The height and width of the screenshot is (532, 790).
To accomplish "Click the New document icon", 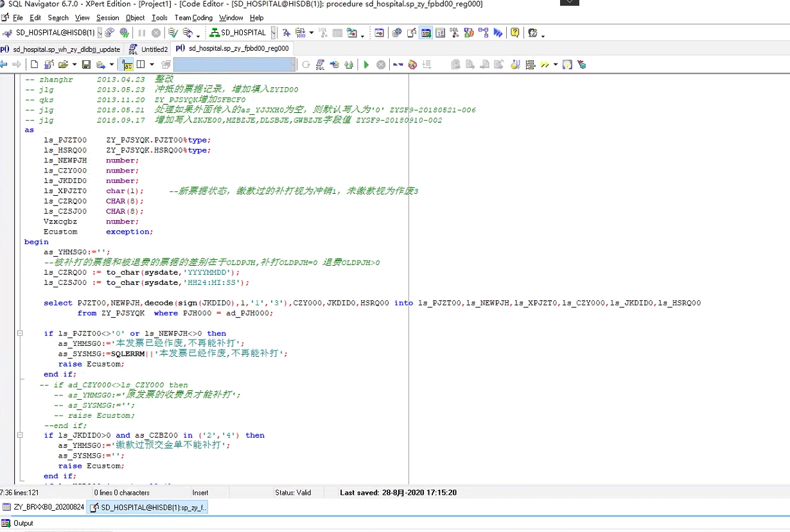I will 34,65.
